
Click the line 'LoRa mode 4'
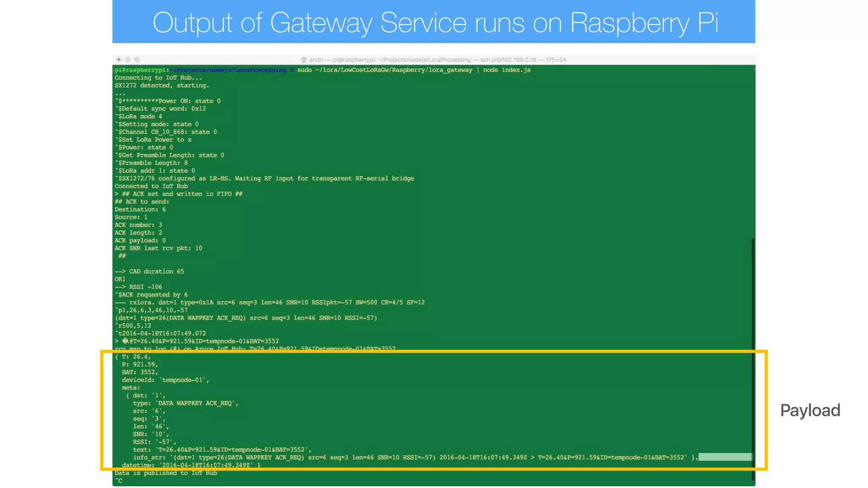138,116
